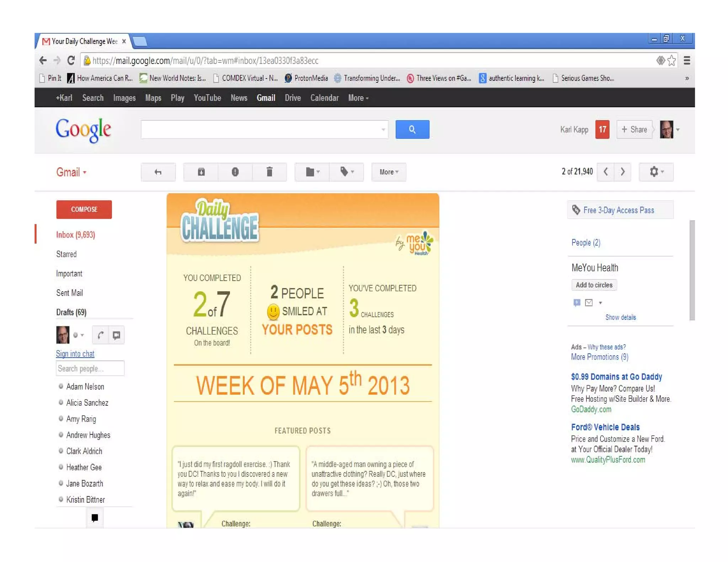Click the Search people input field
This screenshot has width=728, height=562.
click(90, 368)
